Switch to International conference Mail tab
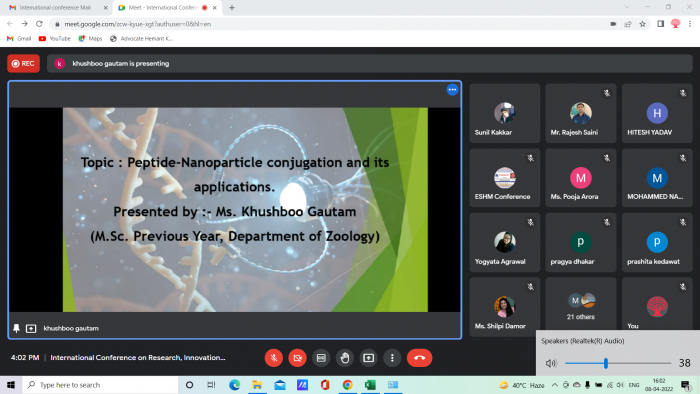Screen dimensions: 700x394 55,8
